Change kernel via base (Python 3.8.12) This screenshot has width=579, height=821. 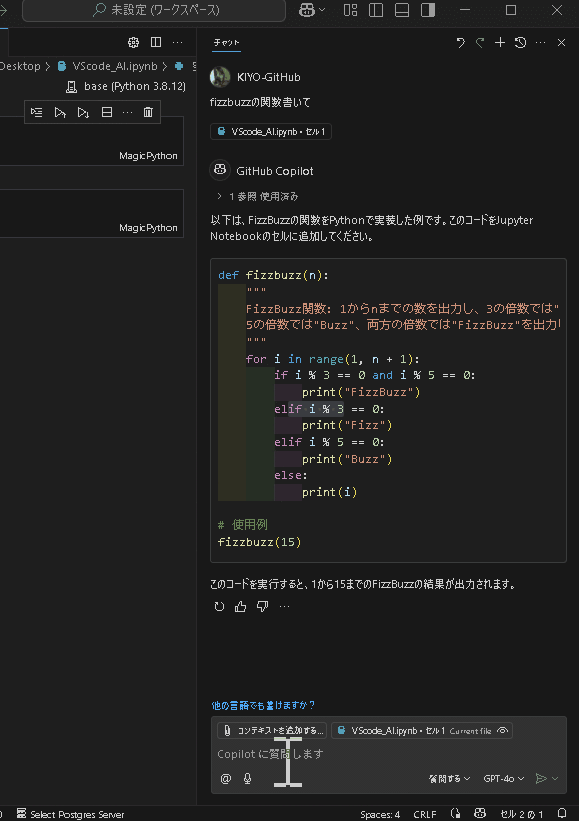pos(126,86)
